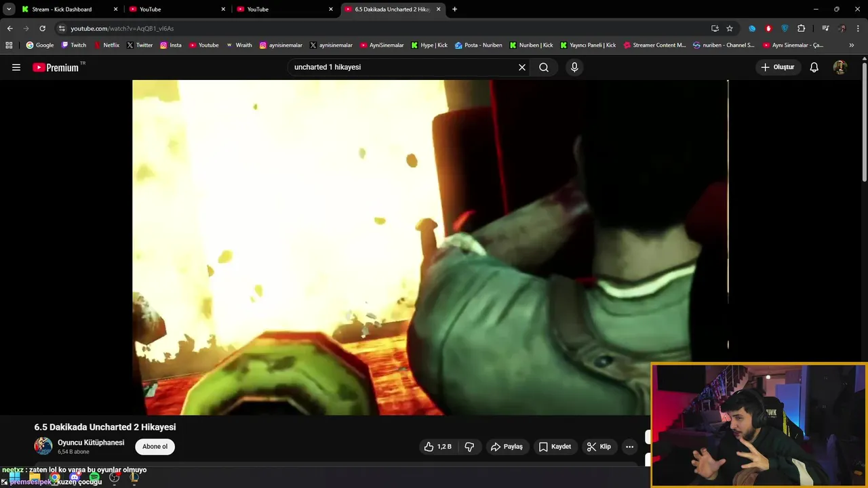Click the 6,54 B abone subscriber count
The height and width of the screenshot is (488, 868).
(73, 452)
